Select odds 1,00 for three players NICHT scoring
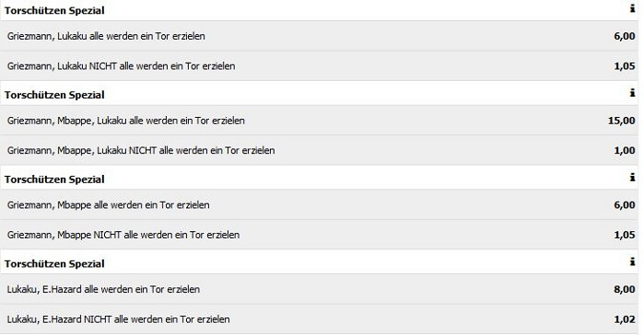Image resolution: width=644 pixels, height=335 pixels. [x=625, y=151]
